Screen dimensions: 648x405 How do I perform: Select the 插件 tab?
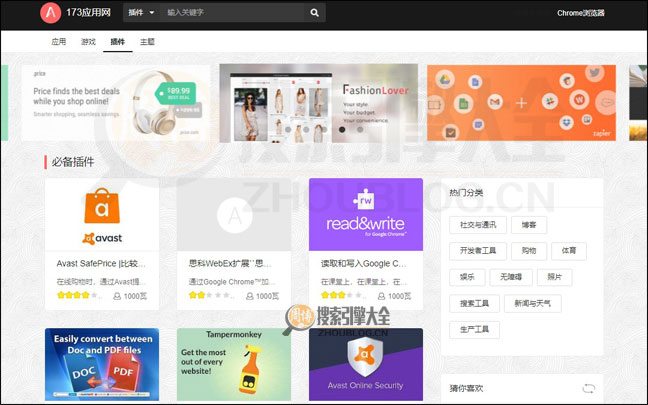(x=117, y=41)
